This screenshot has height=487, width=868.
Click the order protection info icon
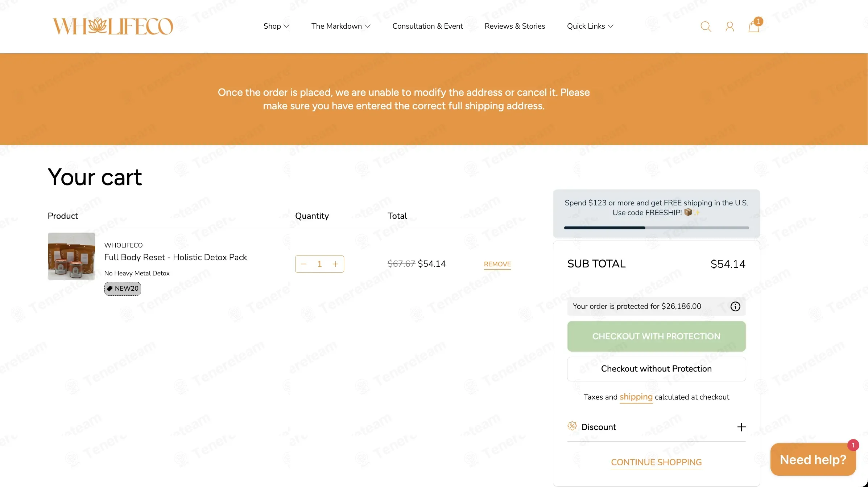735,306
